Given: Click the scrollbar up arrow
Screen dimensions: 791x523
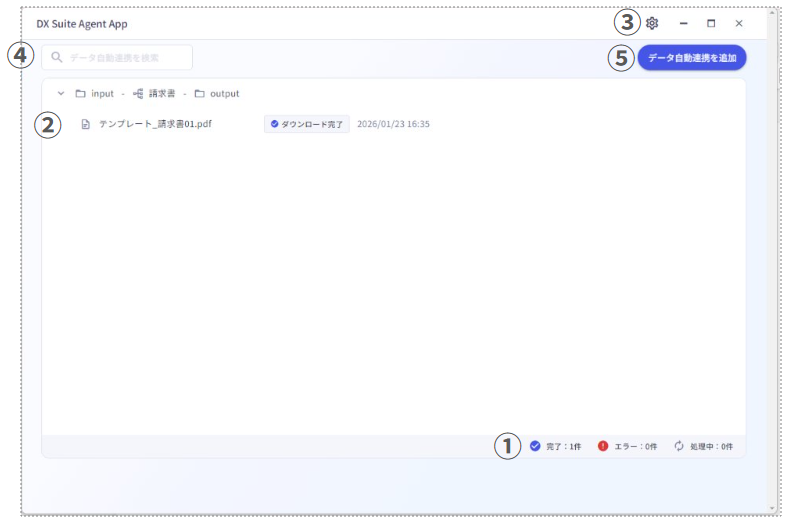Looking at the screenshot, I should pyautogui.click(x=772, y=13).
